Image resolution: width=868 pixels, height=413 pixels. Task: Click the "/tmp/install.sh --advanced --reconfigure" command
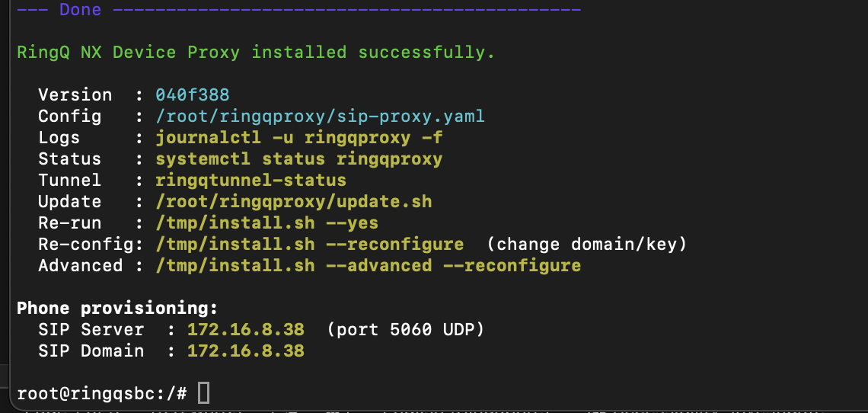[x=368, y=265]
